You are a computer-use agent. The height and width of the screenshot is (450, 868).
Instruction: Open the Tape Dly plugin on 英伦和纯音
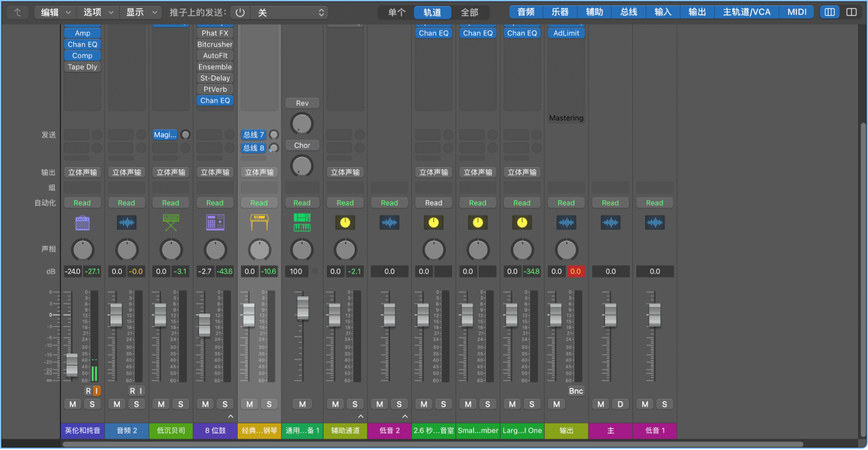click(83, 67)
